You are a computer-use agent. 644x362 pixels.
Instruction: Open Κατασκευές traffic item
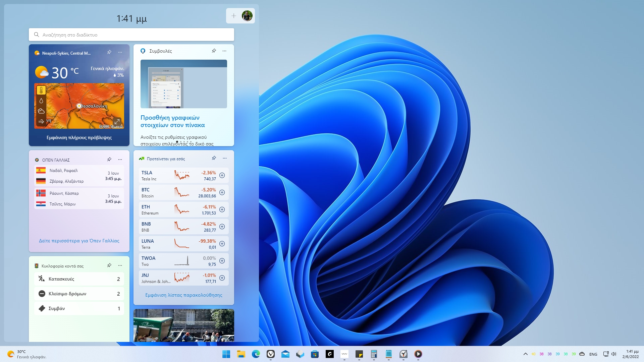(79, 279)
